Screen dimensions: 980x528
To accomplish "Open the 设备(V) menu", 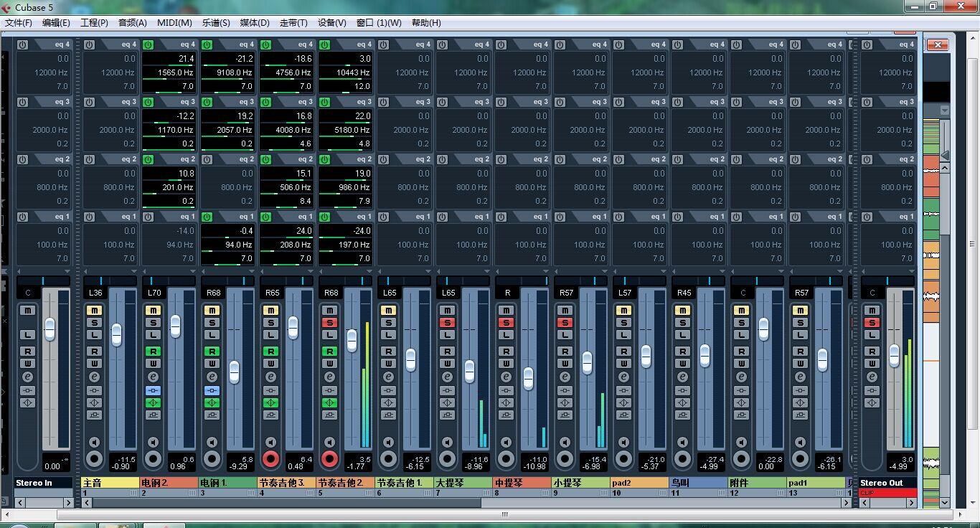I will click(x=331, y=23).
